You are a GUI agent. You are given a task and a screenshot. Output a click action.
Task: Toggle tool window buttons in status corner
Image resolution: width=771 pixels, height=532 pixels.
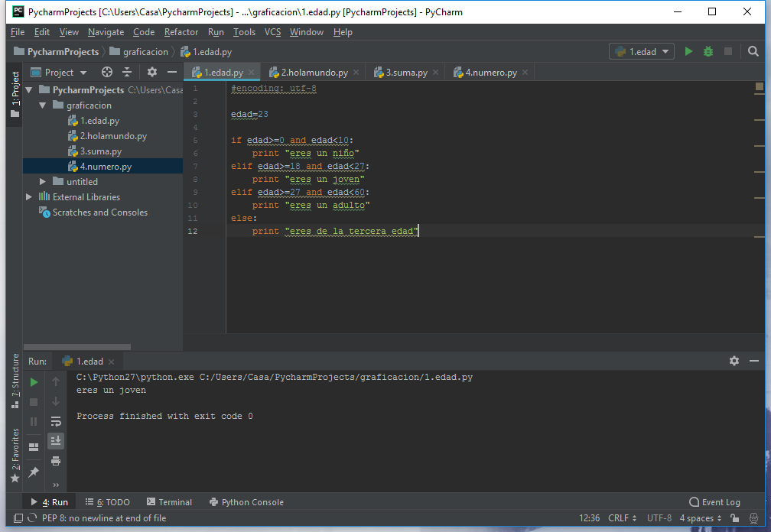click(18, 517)
